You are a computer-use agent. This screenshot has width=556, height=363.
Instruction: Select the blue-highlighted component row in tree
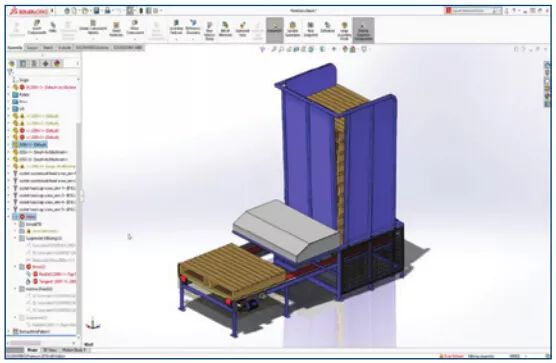pos(30,145)
